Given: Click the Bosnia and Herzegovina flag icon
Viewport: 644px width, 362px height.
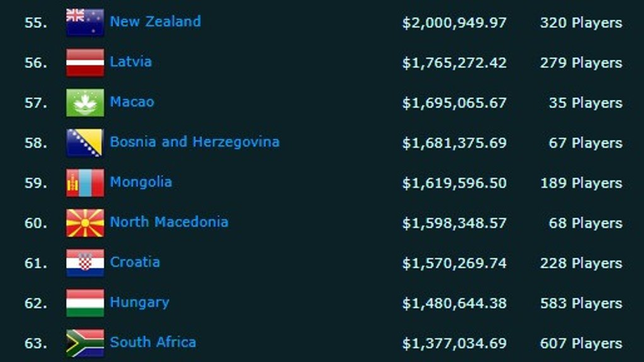Looking at the screenshot, I should point(85,143).
